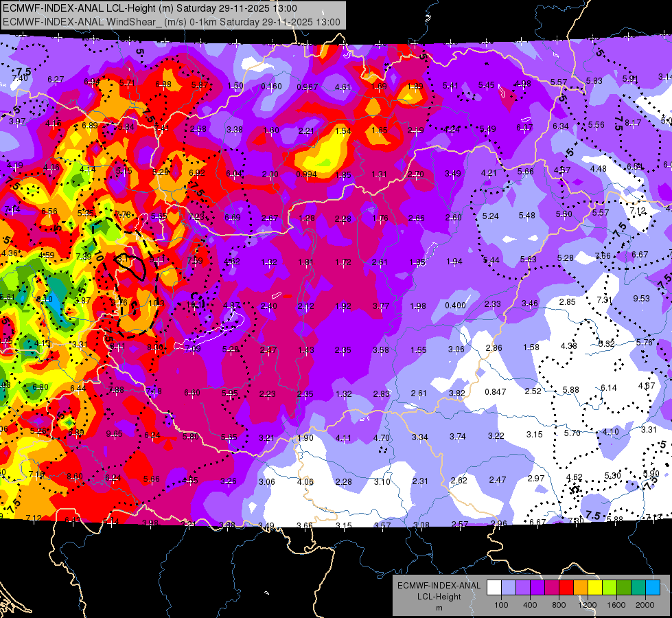The image size is (672, 618).
Task: Click the 'LCL-Height' legend caption
Action: 439,597
